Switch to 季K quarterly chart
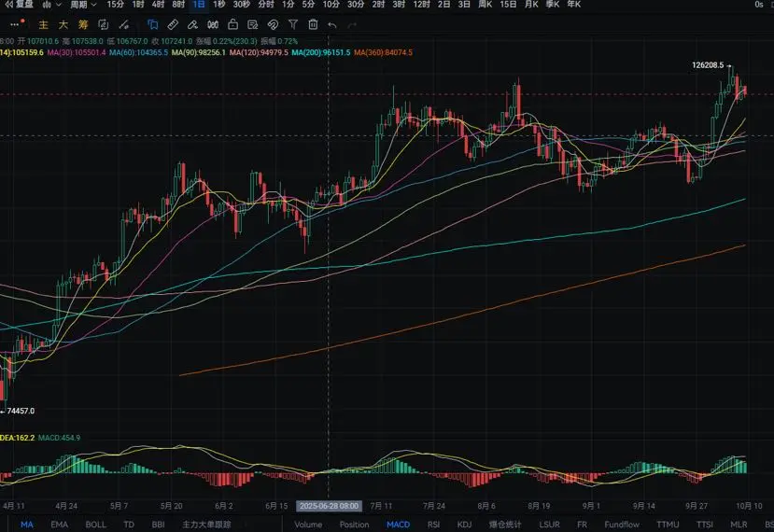Screen dimensions: 774x532 point(553,5)
